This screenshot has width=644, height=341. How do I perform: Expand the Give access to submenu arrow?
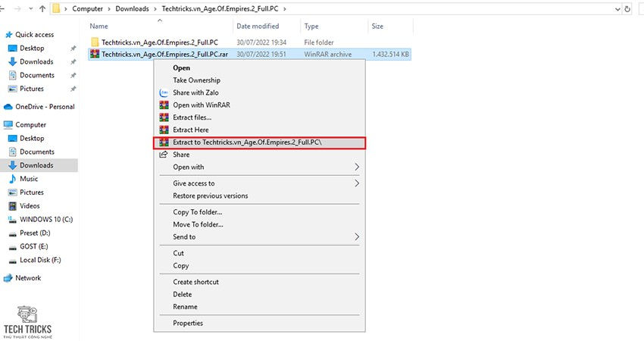(357, 183)
